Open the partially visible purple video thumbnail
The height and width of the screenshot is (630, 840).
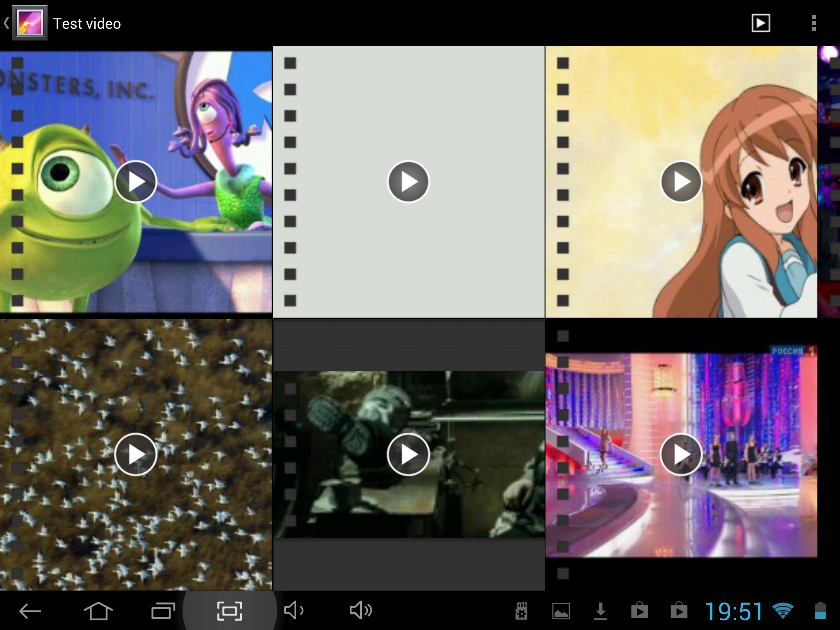click(829, 182)
